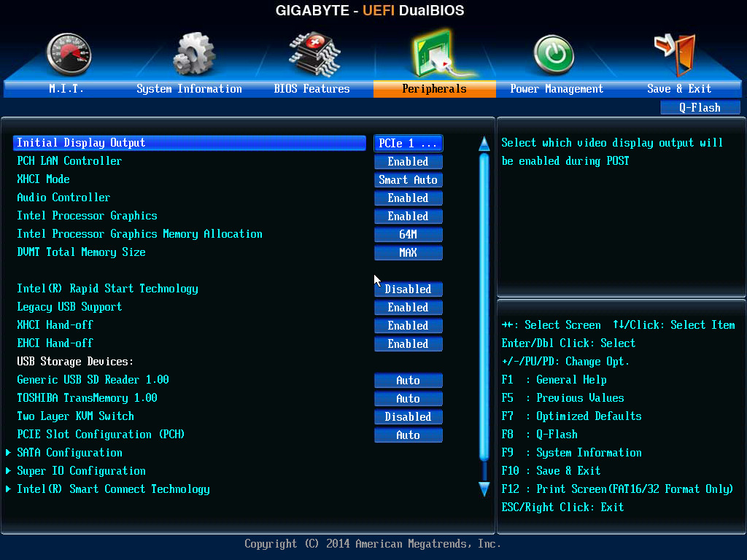Image resolution: width=747 pixels, height=560 pixels.
Task: Select the DVMT Total Memory Size MAX value
Action: 408,253
